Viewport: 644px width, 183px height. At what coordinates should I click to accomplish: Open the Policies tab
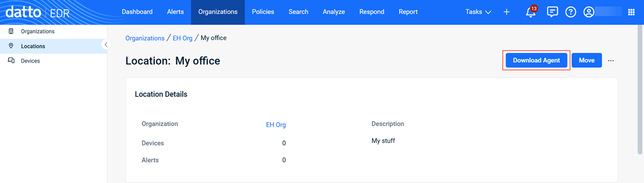263,12
